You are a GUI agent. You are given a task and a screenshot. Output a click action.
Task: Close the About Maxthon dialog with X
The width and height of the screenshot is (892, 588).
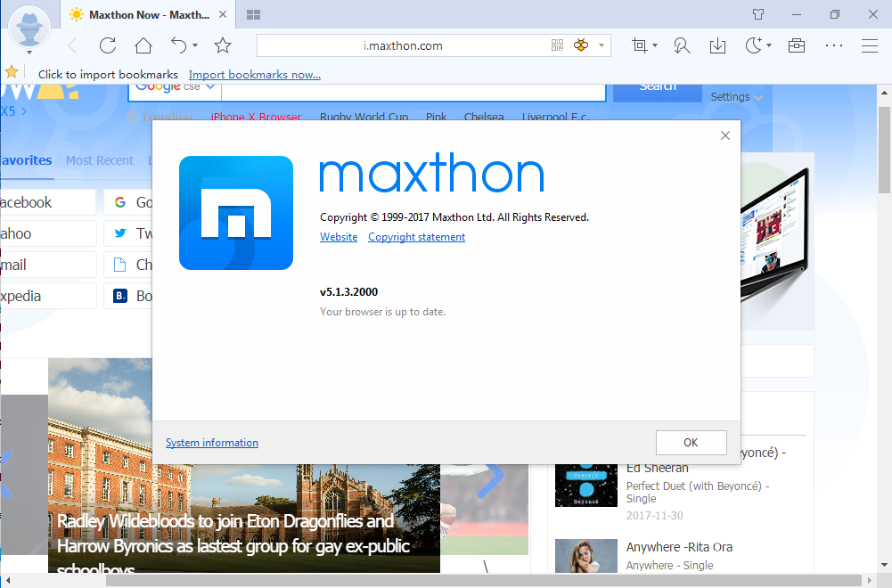pos(724,135)
